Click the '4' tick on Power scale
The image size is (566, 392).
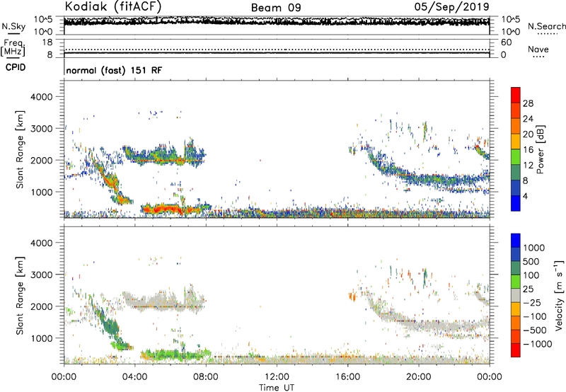click(x=525, y=196)
